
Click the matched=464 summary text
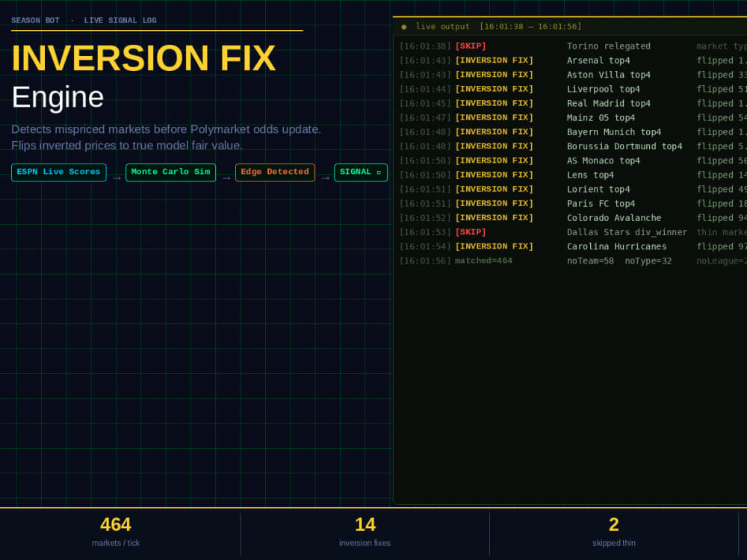pyautogui.click(x=483, y=261)
